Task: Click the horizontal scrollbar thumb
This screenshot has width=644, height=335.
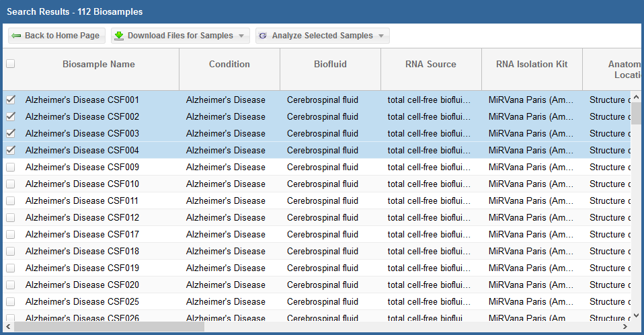Action: pyautogui.click(x=108, y=326)
